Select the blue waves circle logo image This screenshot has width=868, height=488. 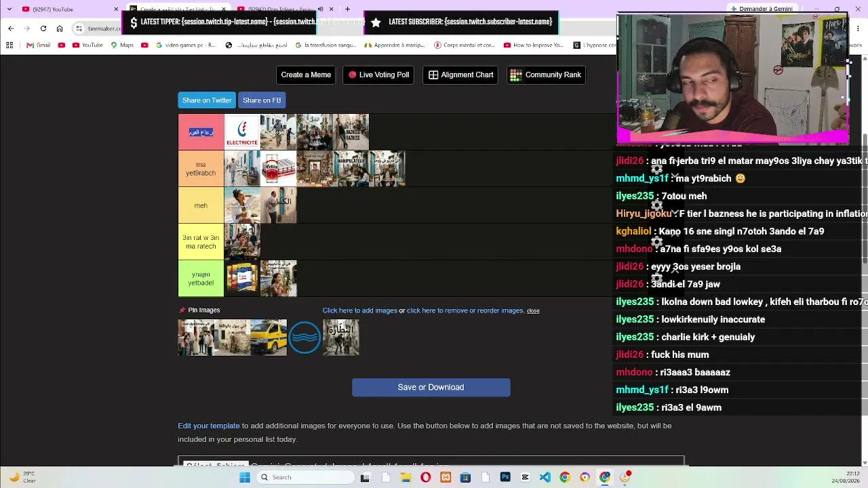tap(304, 338)
